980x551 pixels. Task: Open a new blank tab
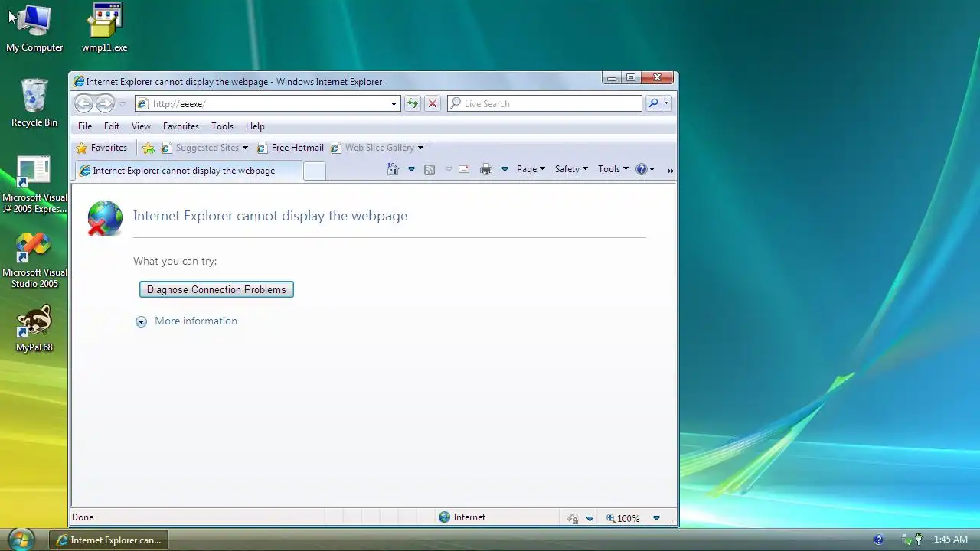point(314,171)
